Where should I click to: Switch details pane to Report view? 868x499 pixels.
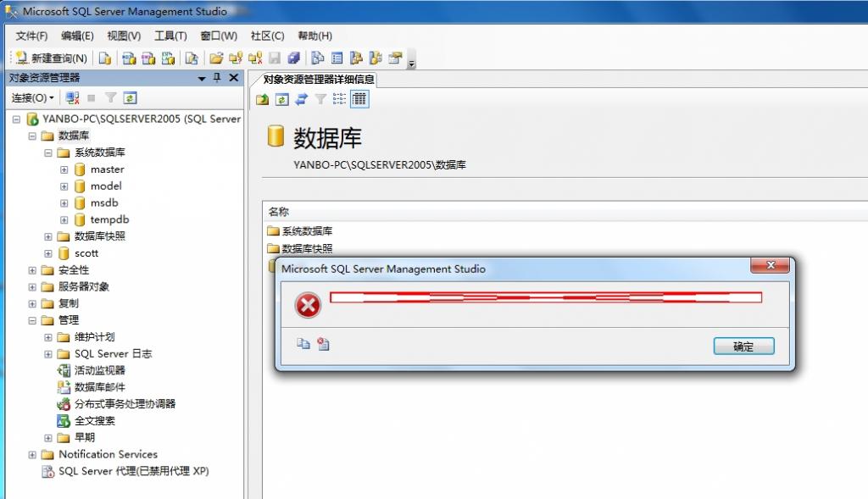(359, 99)
